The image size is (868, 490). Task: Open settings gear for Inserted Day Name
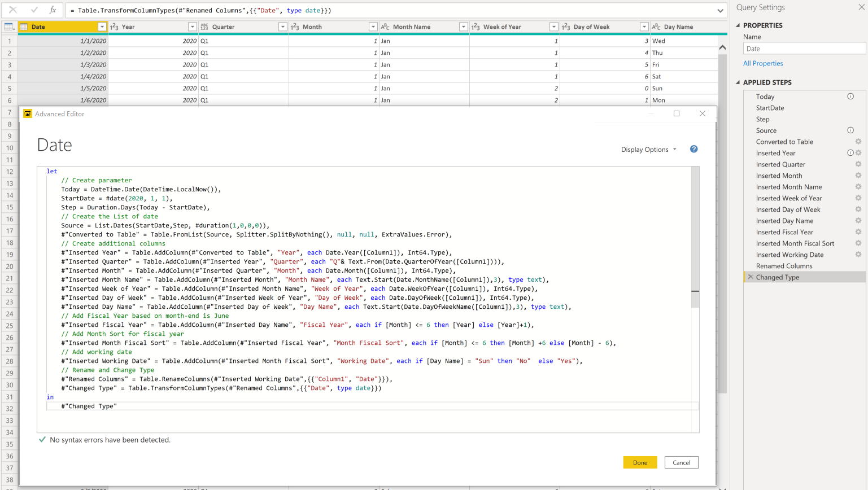pyautogui.click(x=858, y=221)
